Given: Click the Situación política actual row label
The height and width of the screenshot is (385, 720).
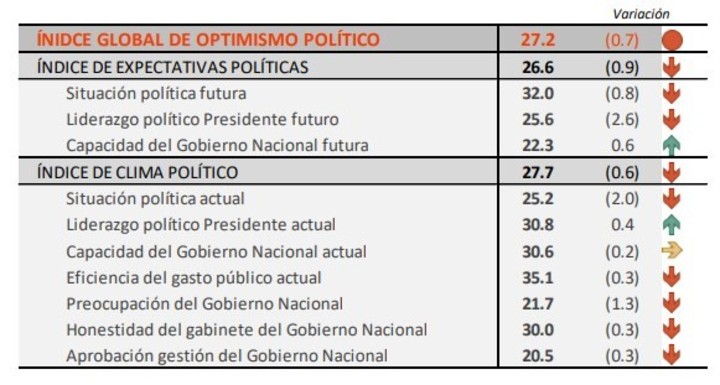Looking at the screenshot, I should point(155,199).
